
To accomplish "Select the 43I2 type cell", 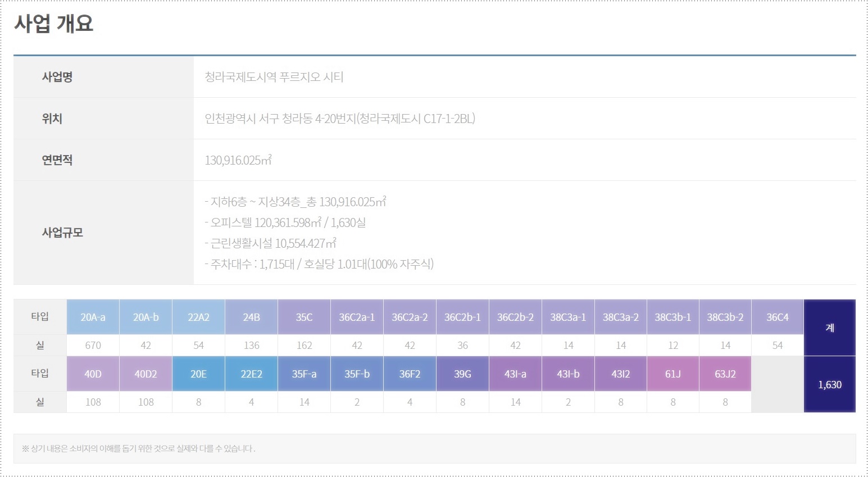I will pyautogui.click(x=621, y=374).
